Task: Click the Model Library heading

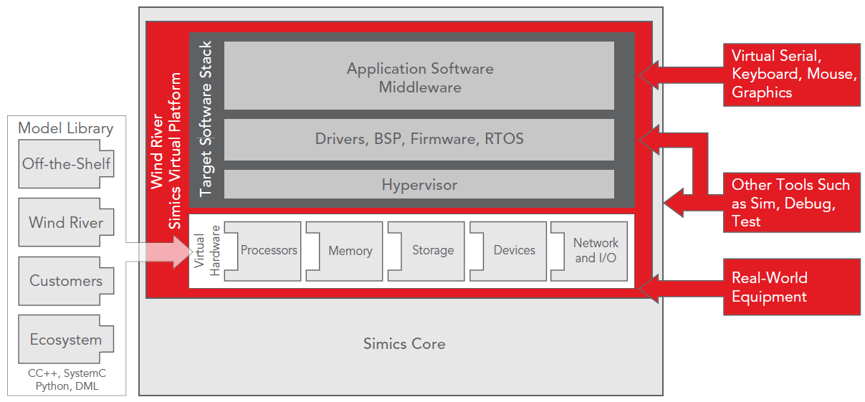Action: point(65,128)
